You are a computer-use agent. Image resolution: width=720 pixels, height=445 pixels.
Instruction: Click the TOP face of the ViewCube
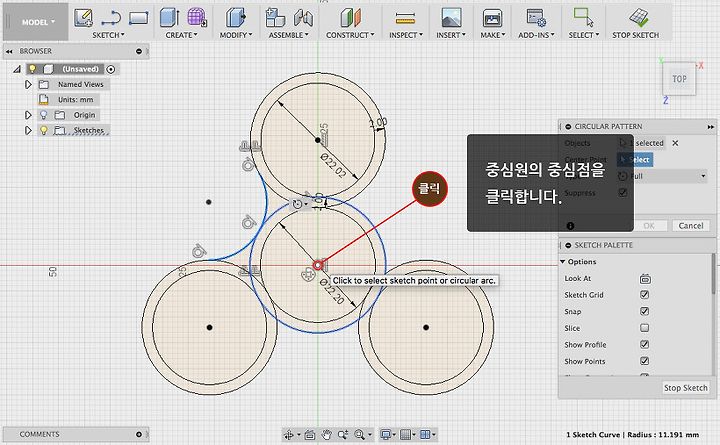[679, 79]
